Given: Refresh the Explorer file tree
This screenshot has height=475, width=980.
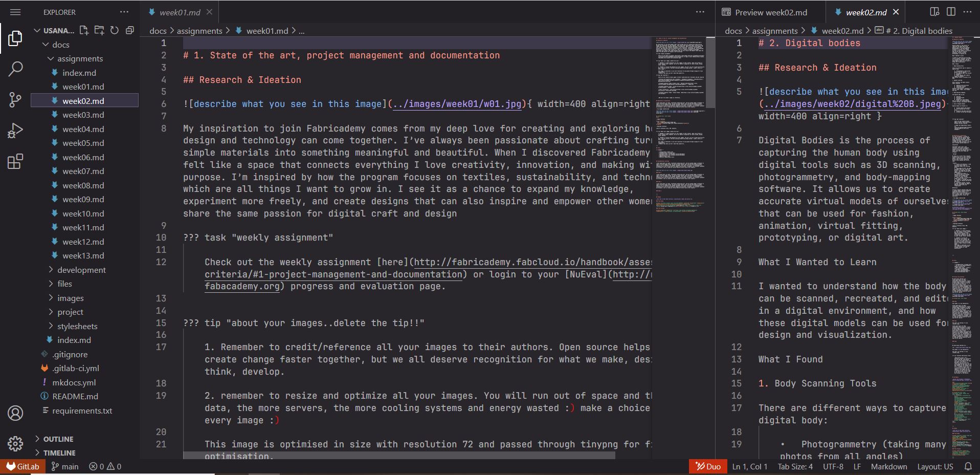Looking at the screenshot, I should tap(115, 31).
